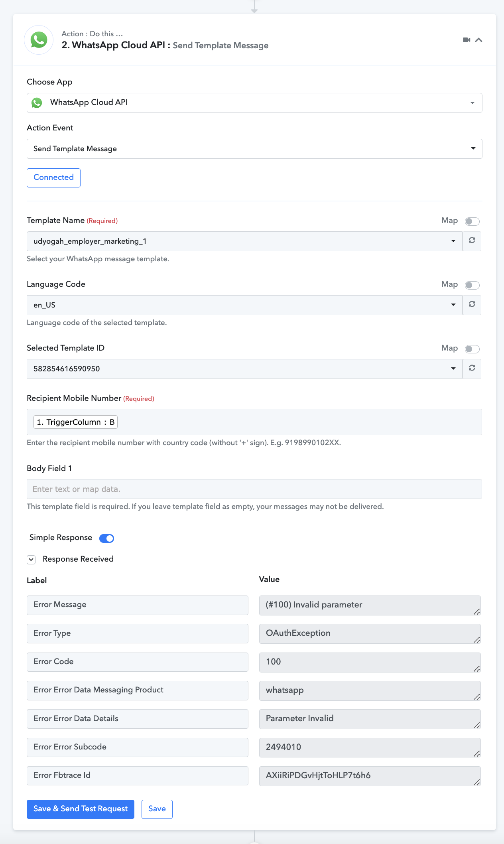Click the WhatsApp logo in step header
Viewport: 504px width, 844px height.
39,40
